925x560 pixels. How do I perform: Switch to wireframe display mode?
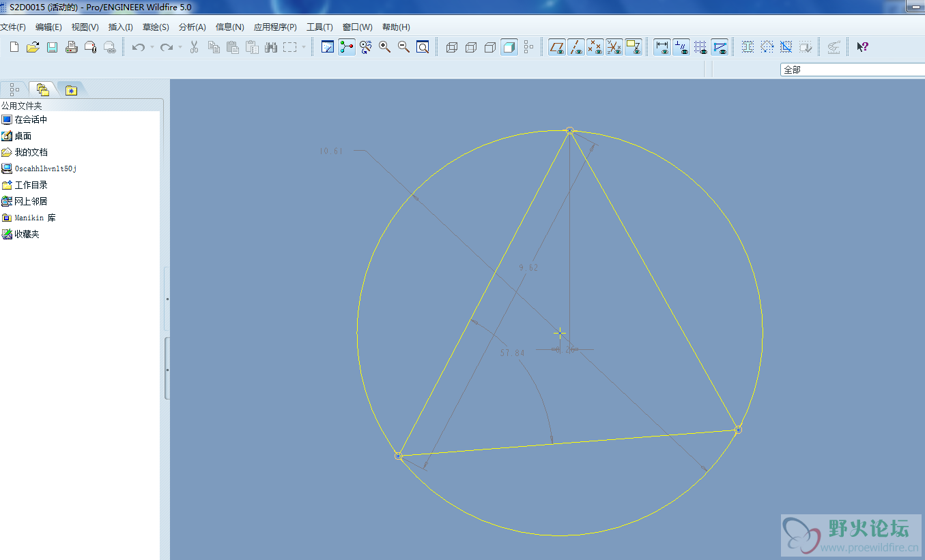pos(452,47)
